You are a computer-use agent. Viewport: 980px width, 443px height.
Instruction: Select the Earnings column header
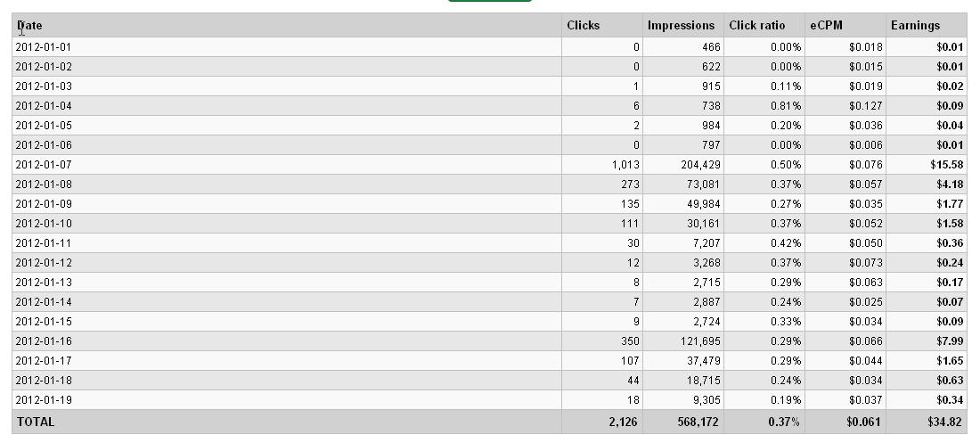click(x=915, y=26)
